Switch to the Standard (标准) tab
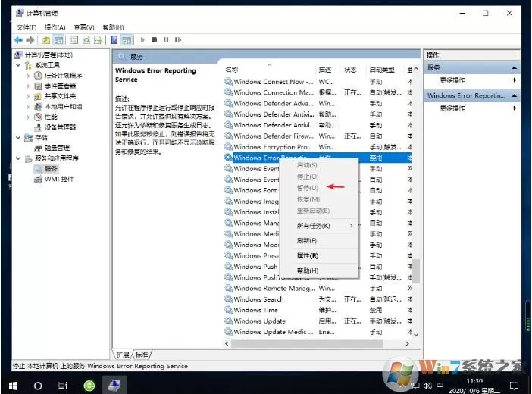The width and height of the screenshot is (532, 394). [142, 355]
